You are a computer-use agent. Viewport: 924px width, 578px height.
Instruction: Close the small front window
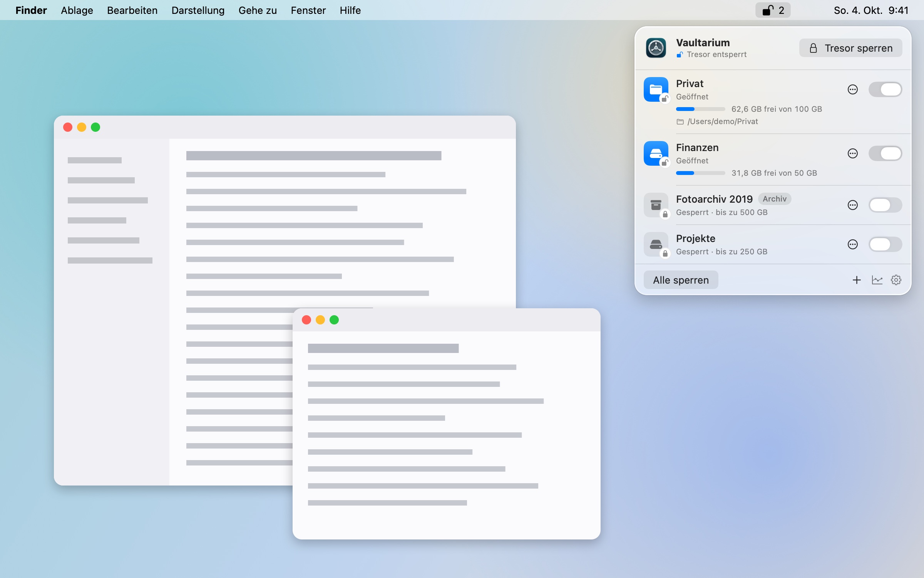click(306, 320)
